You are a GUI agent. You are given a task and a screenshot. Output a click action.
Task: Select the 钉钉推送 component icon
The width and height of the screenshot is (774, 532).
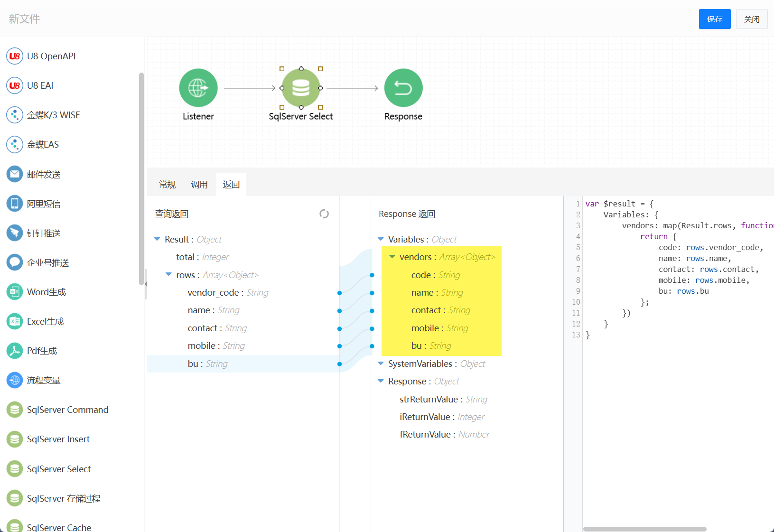(15, 233)
